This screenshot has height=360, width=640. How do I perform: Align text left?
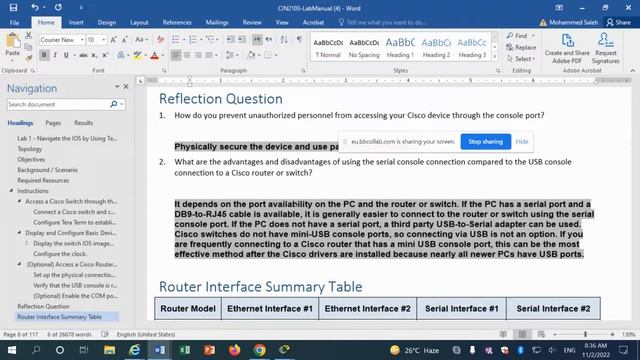point(176,55)
